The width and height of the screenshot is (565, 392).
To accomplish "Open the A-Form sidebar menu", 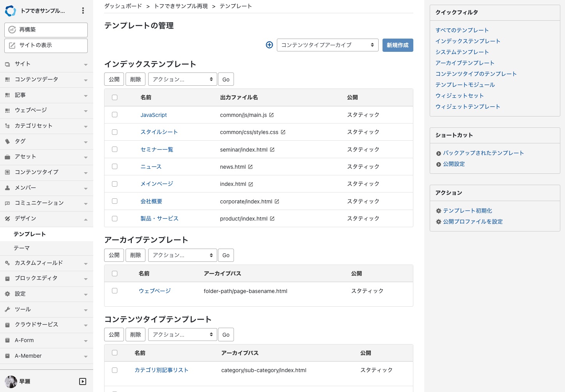I will click(x=46, y=340).
